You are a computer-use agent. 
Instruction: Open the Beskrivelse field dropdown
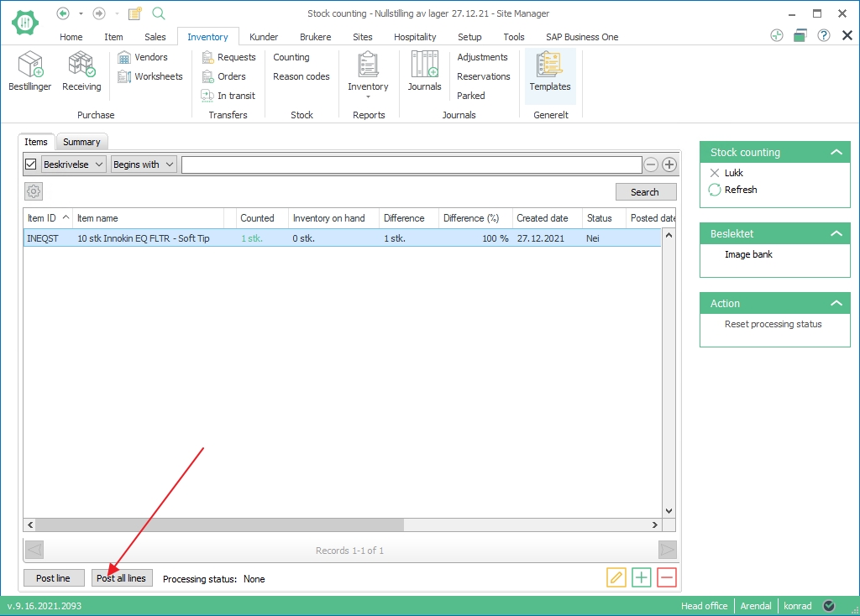pyautogui.click(x=74, y=164)
